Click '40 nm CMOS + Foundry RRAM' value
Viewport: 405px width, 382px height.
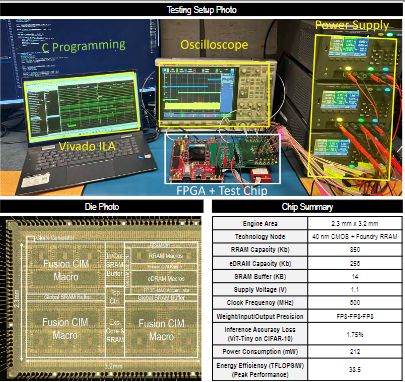355,236
